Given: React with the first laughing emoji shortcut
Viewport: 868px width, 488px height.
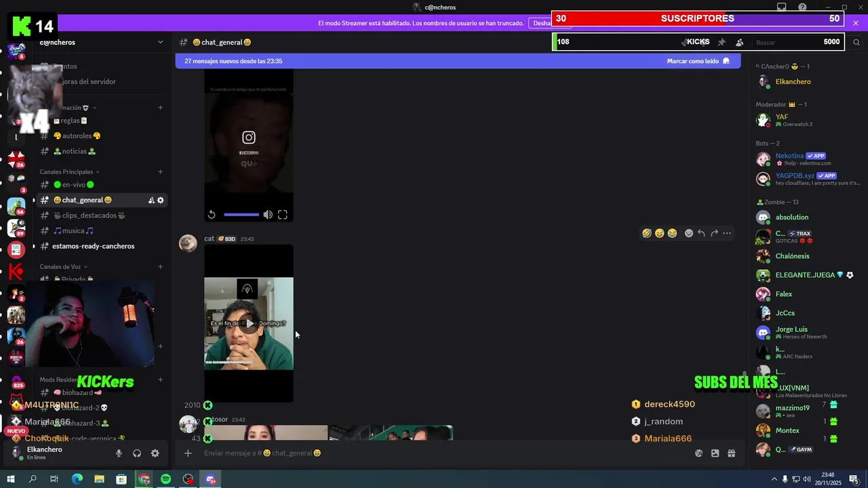Looking at the screenshot, I should 647,233.
